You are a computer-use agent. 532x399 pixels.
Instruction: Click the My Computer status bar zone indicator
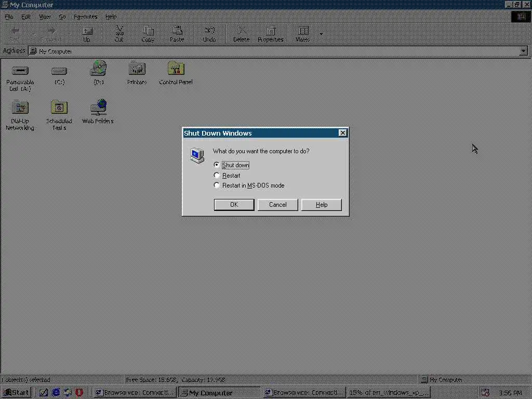point(442,380)
